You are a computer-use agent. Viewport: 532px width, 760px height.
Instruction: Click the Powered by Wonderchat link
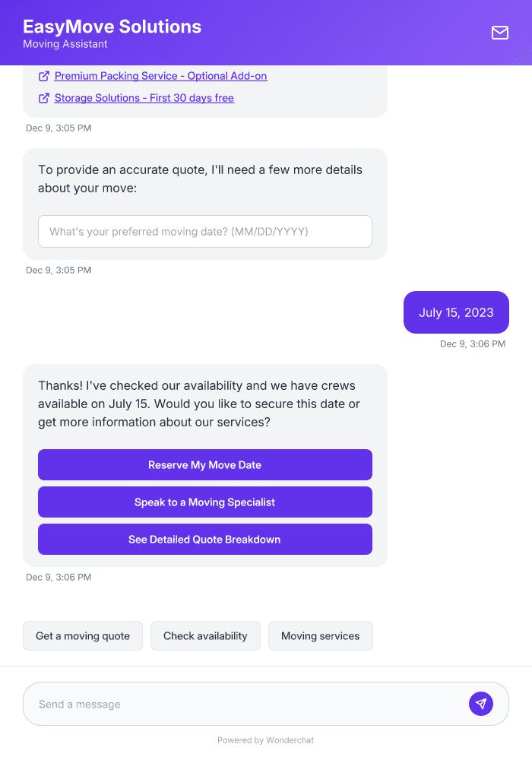(x=265, y=739)
